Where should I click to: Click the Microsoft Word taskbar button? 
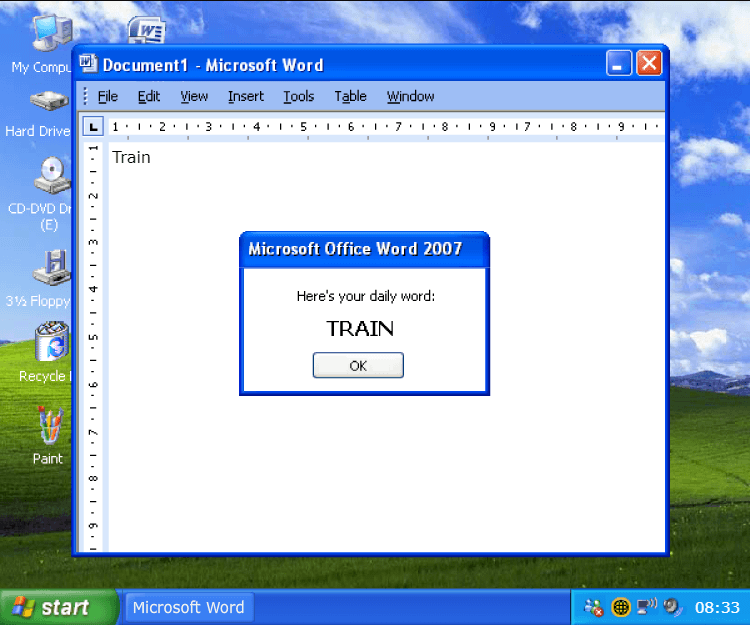[x=188, y=607]
